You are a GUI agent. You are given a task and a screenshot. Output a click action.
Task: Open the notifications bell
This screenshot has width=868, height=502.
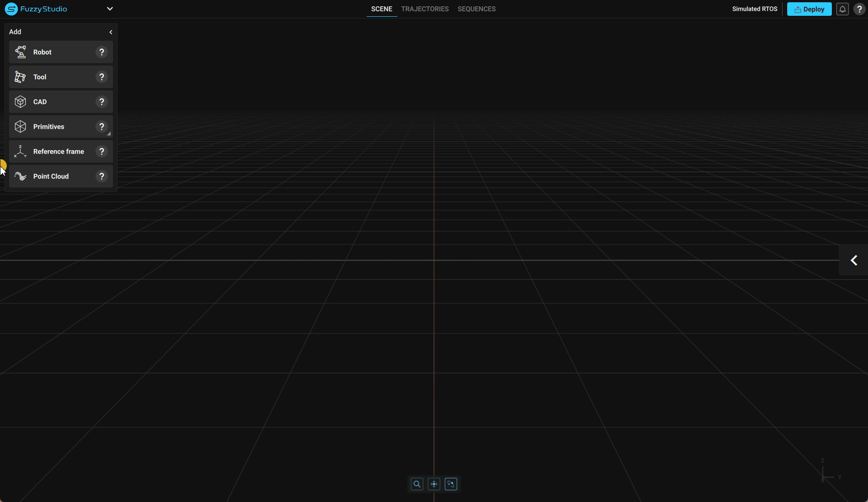843,9
